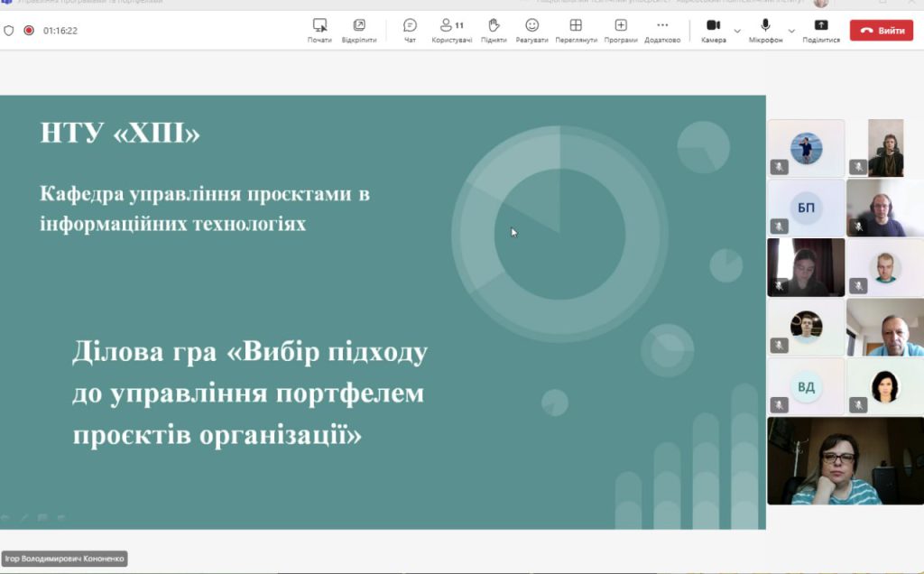Viewport: 924px width, 574px height.
Task: Click the Почати take-control icon
Action: 319,25
